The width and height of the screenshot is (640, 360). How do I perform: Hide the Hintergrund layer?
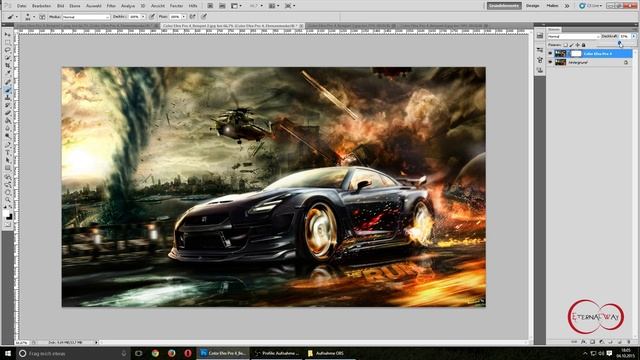(550, 62)
